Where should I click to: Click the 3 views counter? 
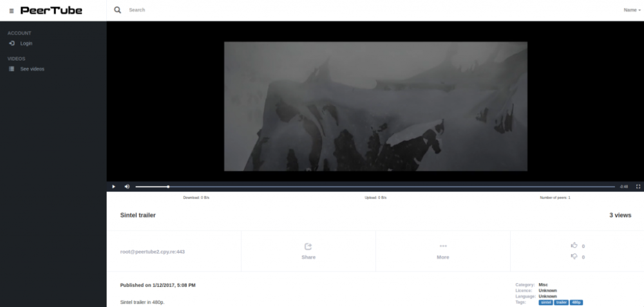pos(620,215)
